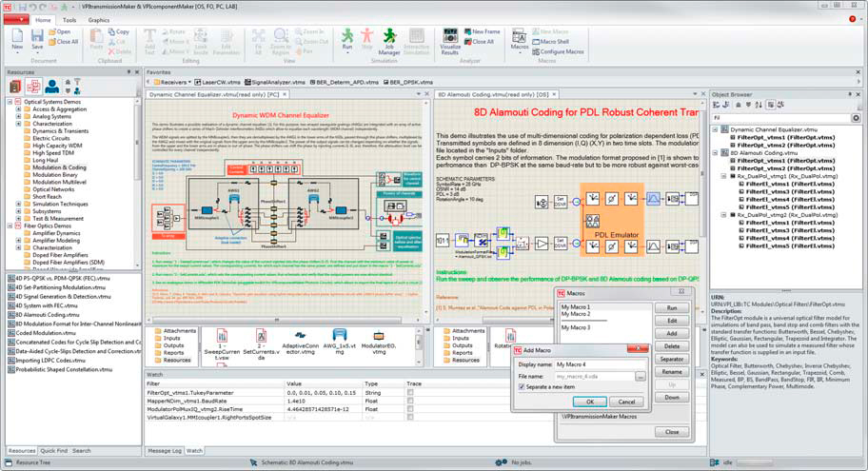Click Configure Macros
Screen dimensions: 868x471
click(x=558, y=52)
